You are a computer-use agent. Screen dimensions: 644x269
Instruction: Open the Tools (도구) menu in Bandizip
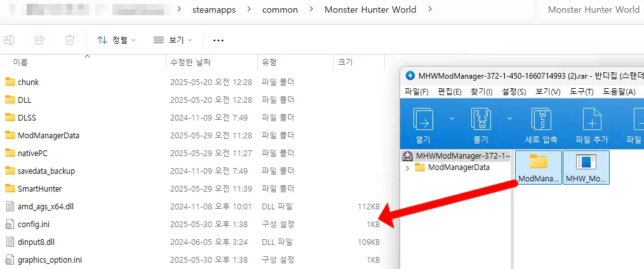[581, 92]
